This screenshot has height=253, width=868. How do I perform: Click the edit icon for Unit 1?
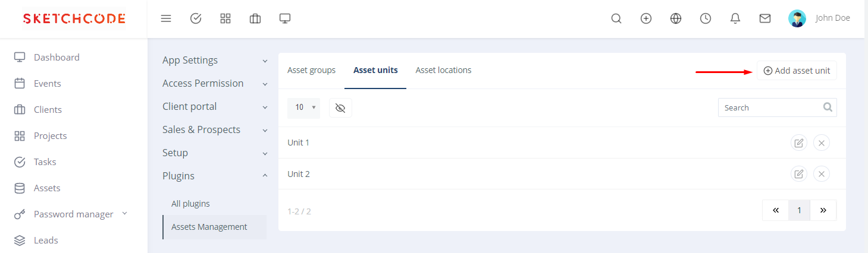[799, 143]
